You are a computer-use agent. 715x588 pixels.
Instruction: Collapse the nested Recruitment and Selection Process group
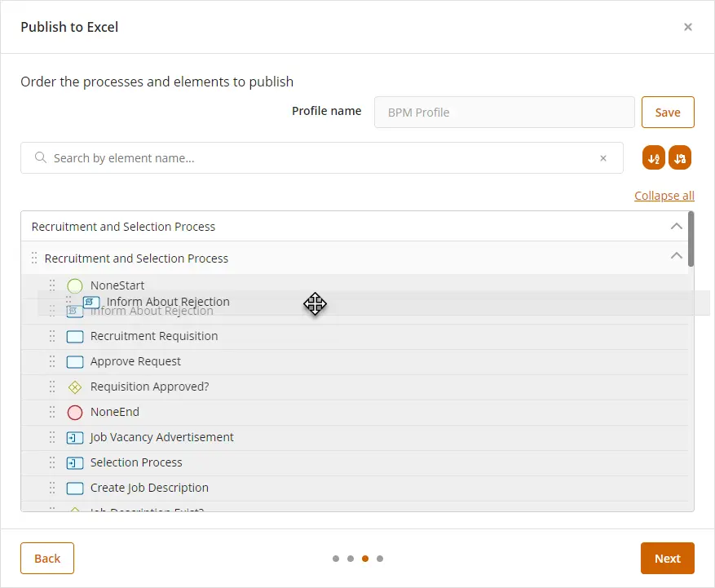pyautogui.click(x=676, y=255)
